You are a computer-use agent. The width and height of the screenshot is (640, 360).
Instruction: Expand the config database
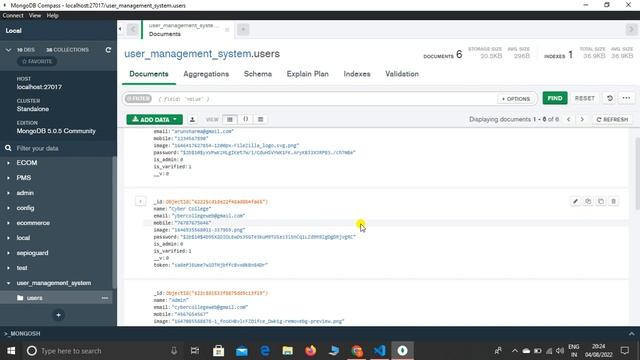coord(8,208)
